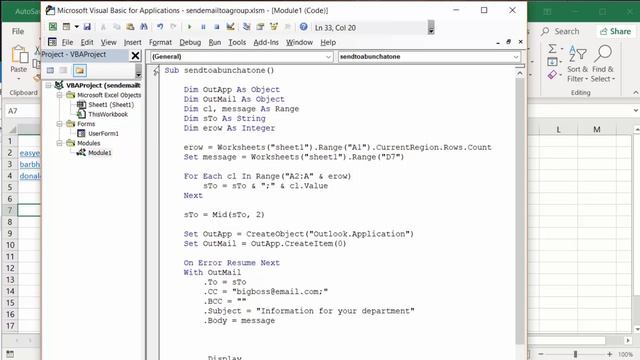The height and width of the screenshot is (360, 640).
Task: Open the Insert menu
Action: [133, 42]
